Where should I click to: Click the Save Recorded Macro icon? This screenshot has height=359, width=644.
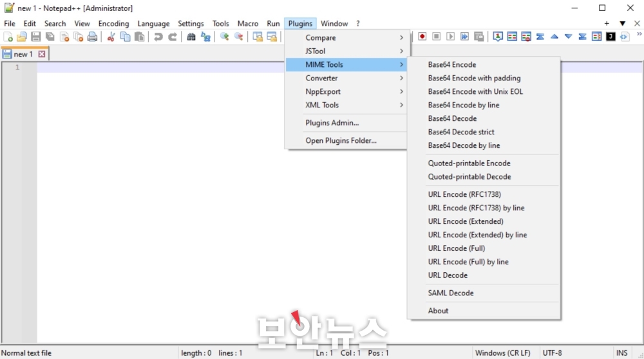[x=479, y=37]
